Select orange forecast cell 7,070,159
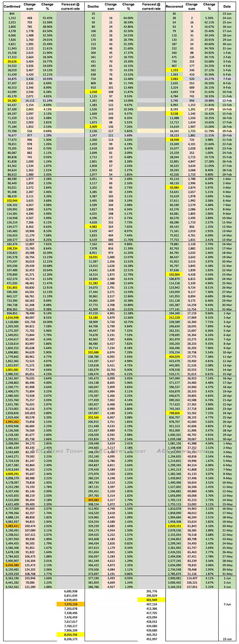Image resolution: width=239 pixels, height=644 pixels. point(71,604)
